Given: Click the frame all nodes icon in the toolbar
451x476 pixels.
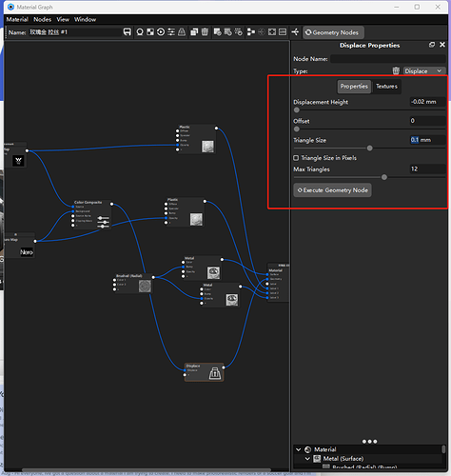Looking at the screenshot, I should click(x=272, y=32).
